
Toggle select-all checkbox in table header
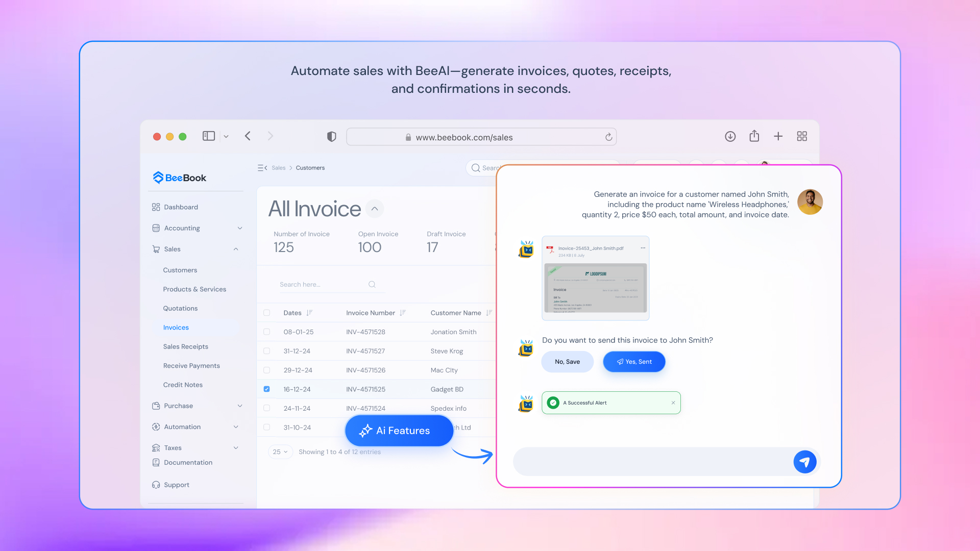pos(266,313)
